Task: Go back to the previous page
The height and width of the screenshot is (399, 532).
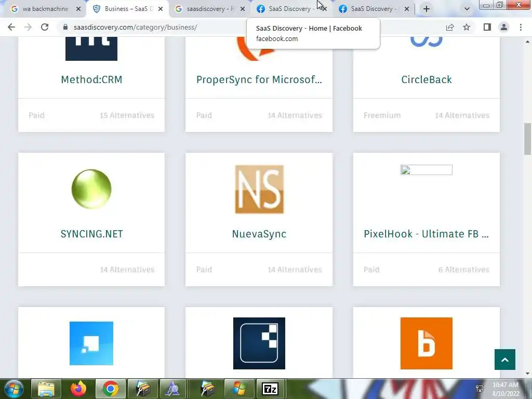Action: click(x=11, y=27)
